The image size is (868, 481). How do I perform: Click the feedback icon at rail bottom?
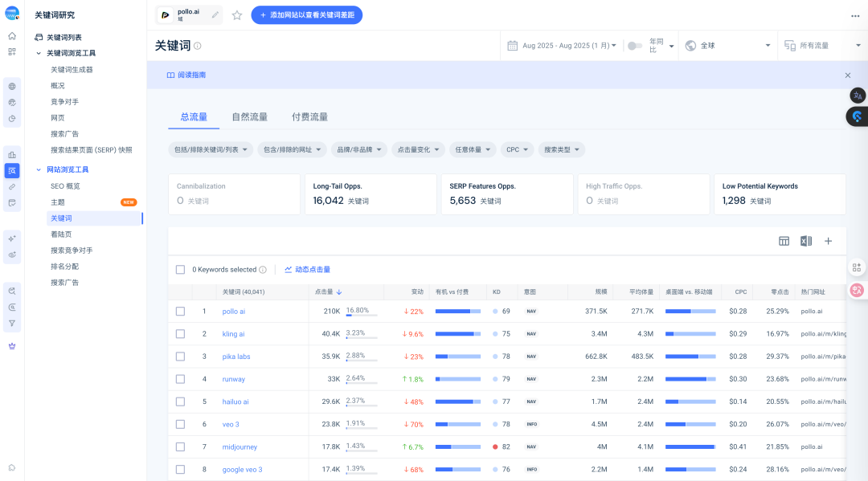click(x=11, y=467)
